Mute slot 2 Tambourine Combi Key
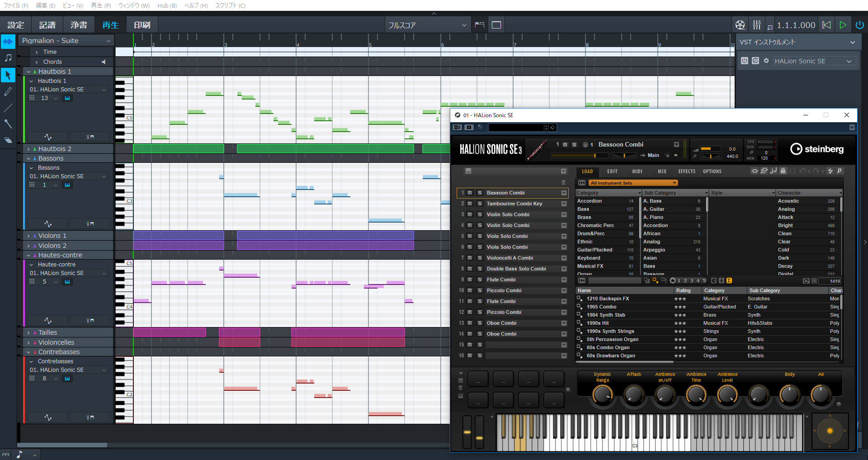Screen dimensions: 868x460 [470, 204]
